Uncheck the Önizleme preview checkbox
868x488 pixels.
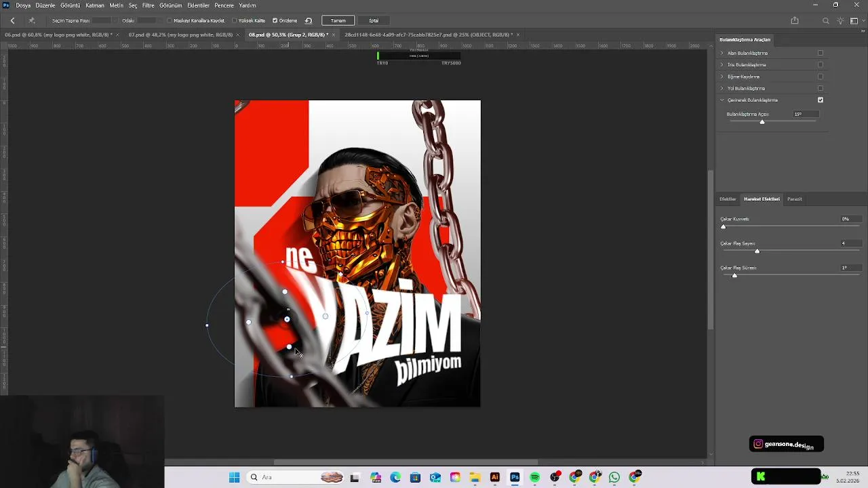[275, 20]
